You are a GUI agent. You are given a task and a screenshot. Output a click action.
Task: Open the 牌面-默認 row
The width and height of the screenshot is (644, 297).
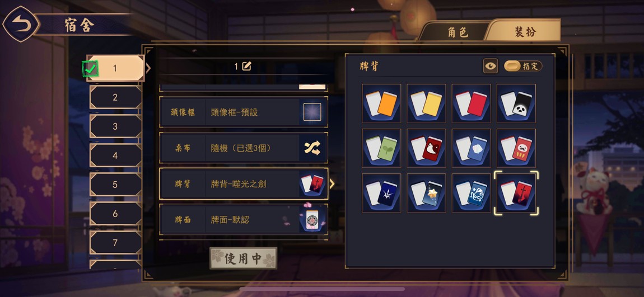244,219
